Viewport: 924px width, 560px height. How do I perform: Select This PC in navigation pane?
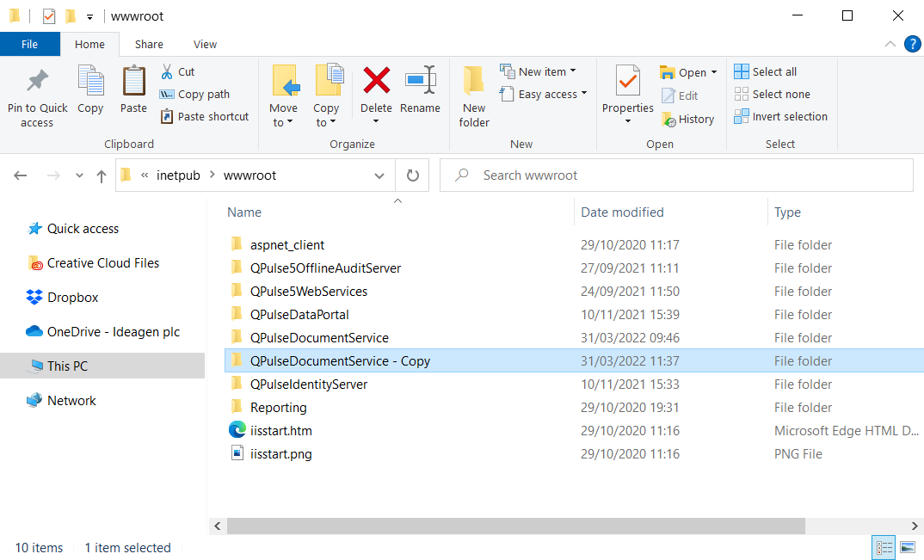click(102, 366)
